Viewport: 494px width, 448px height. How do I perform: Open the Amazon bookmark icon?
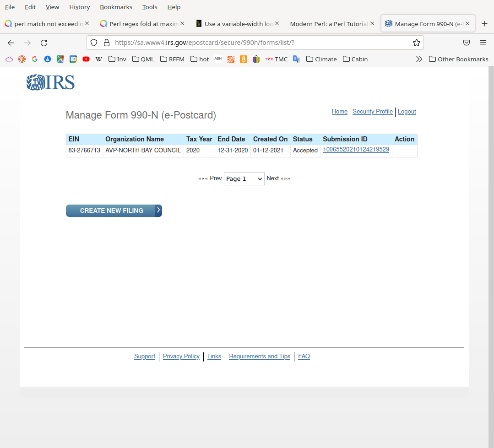(x=244, y=59)
